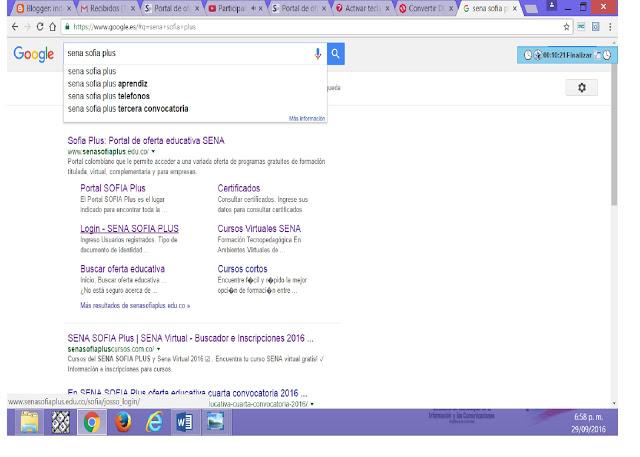Screen dimensions: 640x457
Task: Click the blue search magnifier button
Action: coord(336,53)
